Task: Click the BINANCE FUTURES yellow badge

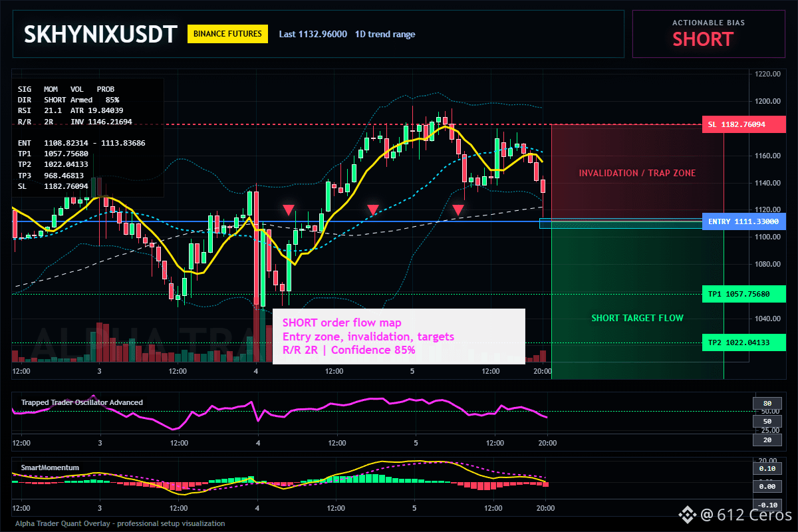Action: coord(228,34)
